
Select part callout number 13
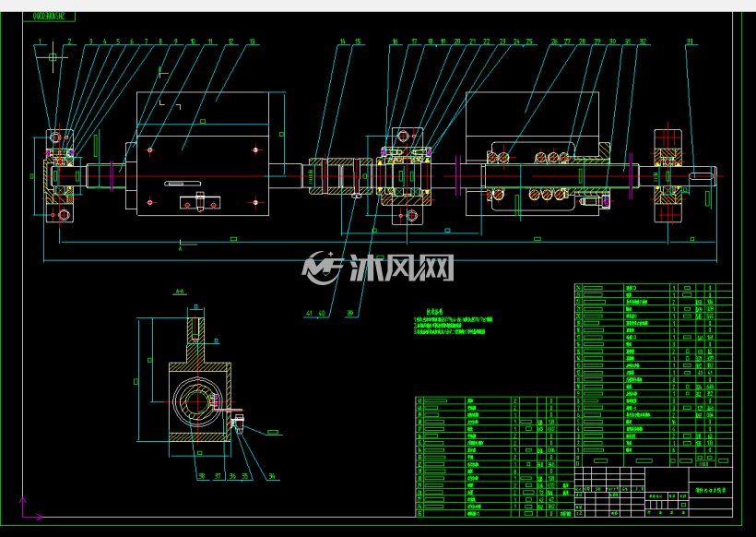pyautogui.click(x=252, y=42)
